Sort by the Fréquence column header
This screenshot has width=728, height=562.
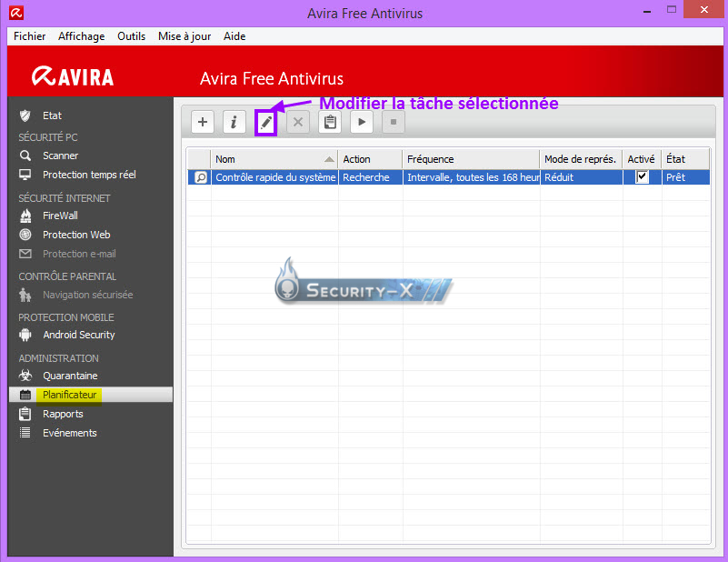click(x=472, y=159)
